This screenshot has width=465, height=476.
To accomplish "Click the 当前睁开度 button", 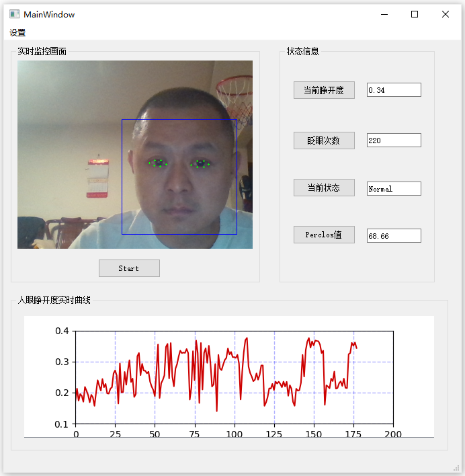I will click(x=324, y=90).
